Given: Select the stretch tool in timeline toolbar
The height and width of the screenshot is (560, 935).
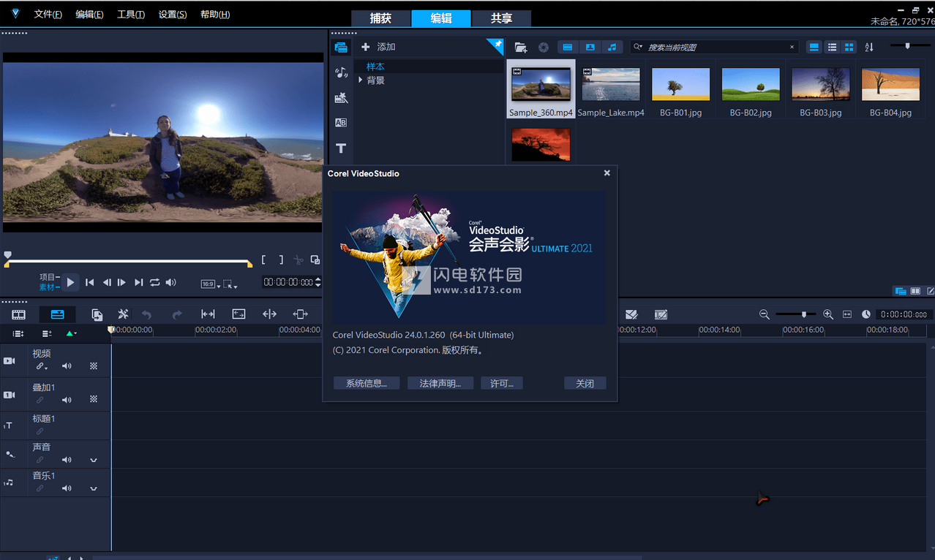Looking at the screenshot, I should (x=239, y=314).
